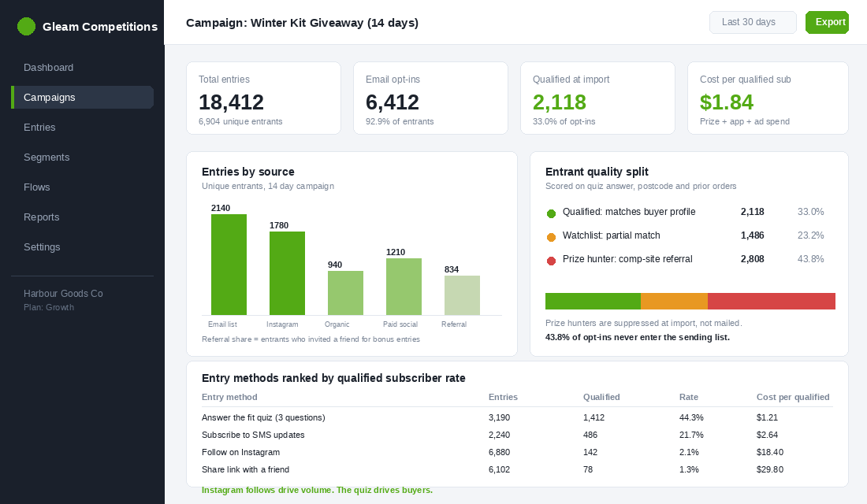
Task: Select the Qualified at import 2,118 card
Action: coord(597,98)
